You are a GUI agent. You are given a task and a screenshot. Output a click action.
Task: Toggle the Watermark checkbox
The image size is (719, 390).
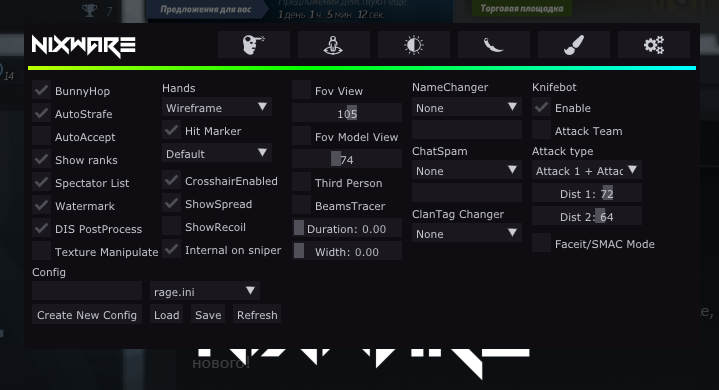41,205
